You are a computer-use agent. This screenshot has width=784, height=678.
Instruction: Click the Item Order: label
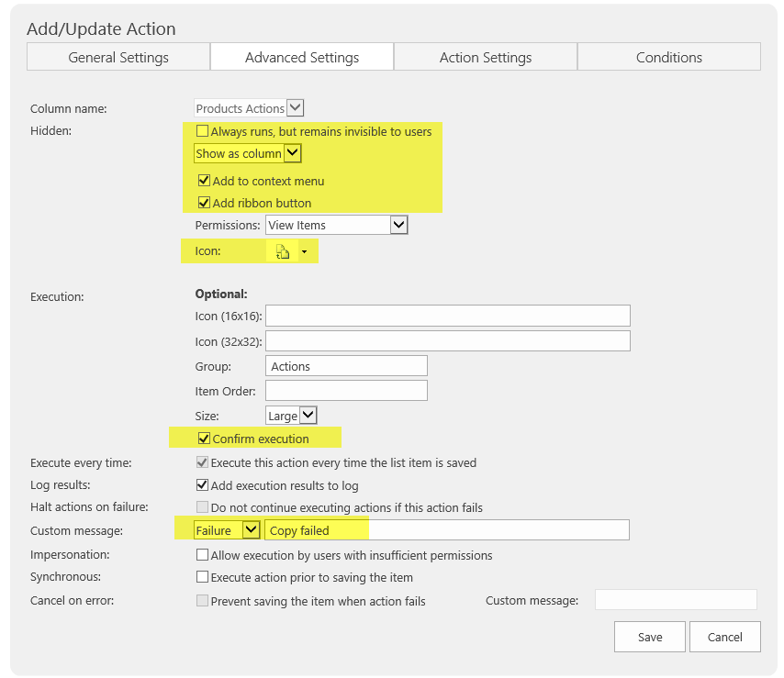click(226, 391)
